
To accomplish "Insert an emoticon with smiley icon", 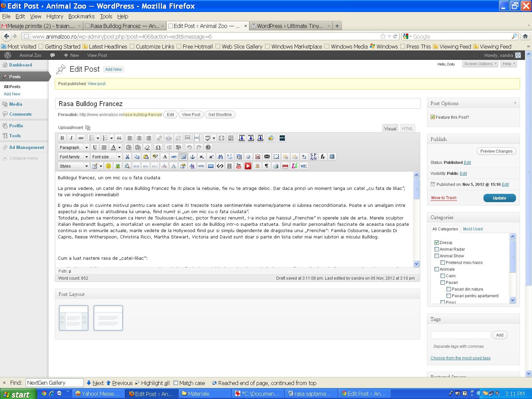I will tap(108, 166).
